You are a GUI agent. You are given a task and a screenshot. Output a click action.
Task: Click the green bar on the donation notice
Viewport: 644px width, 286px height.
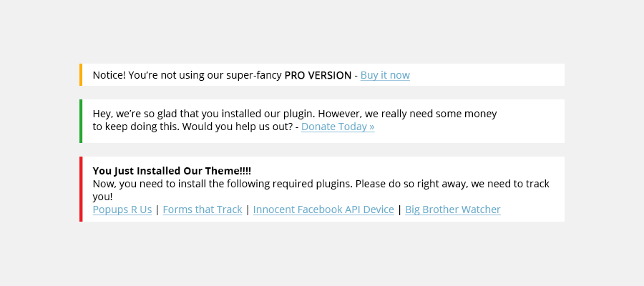point(81,121)
